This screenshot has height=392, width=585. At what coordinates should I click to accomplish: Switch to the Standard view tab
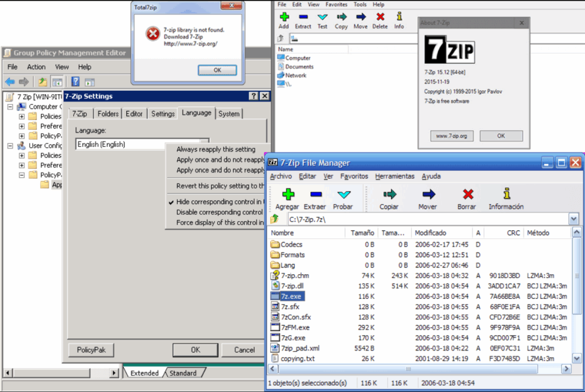[183, 373]
